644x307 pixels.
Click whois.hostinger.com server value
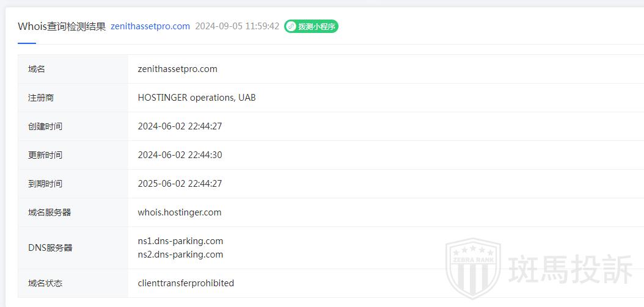click(180, 212)
